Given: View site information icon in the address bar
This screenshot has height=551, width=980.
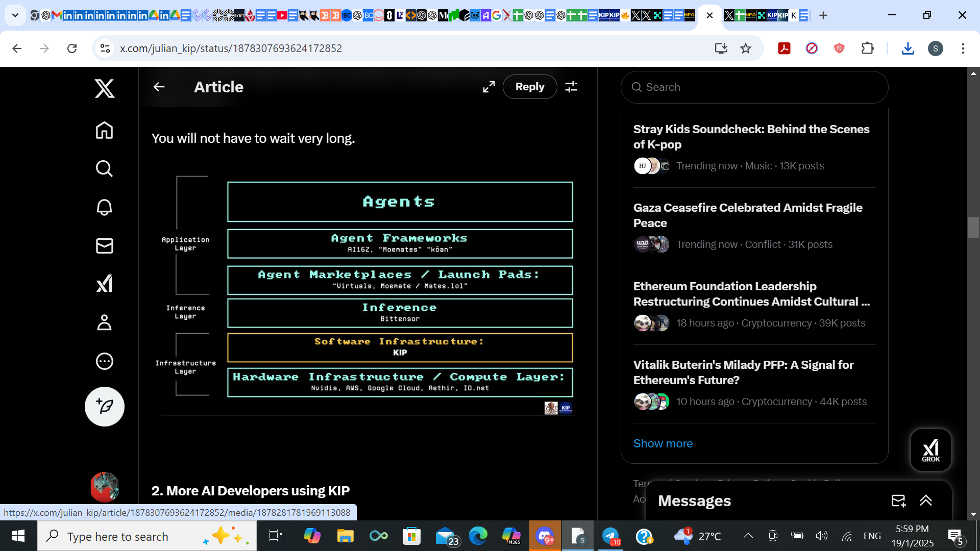Looking at the screenshot, I should point(105,48).
